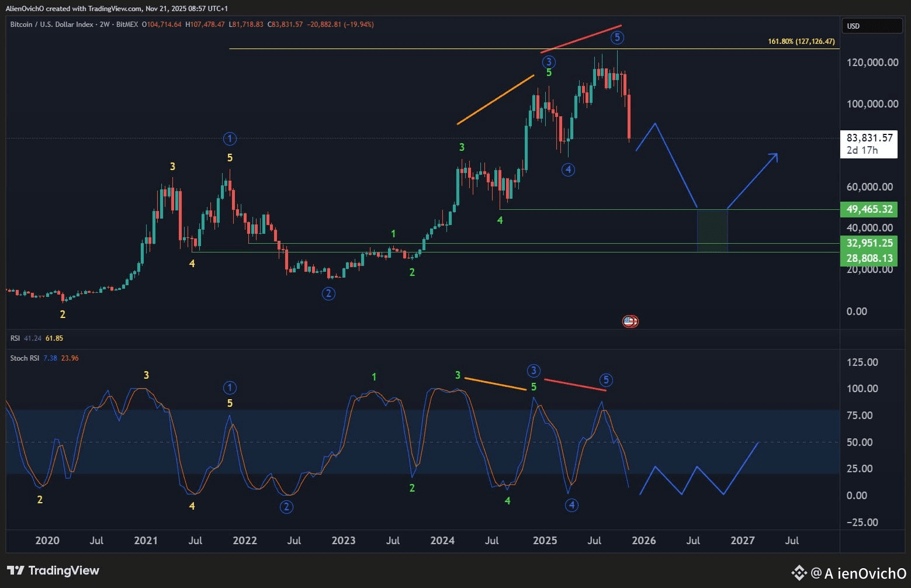Click the 75.00 Stoch RSI axis label
This screenshot has height=588, width=911.
coord(860,416)
